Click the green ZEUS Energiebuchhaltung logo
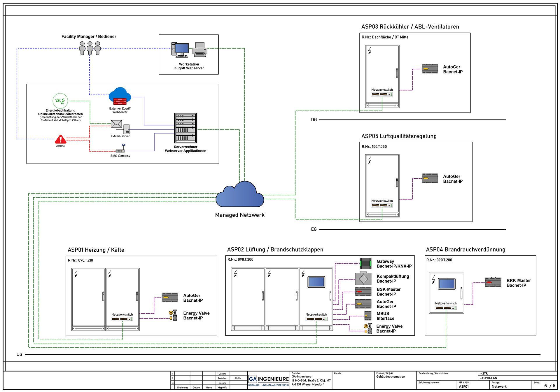This screenshot has width=560, height=392. 60,101
